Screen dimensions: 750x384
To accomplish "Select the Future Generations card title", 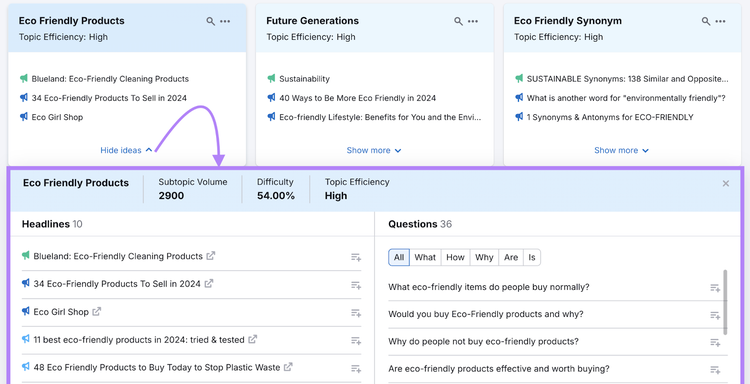I will coord(312,21).
